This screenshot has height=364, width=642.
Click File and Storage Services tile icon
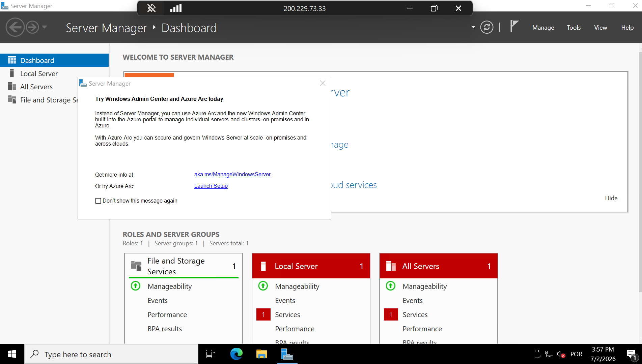tap(136, 266)
